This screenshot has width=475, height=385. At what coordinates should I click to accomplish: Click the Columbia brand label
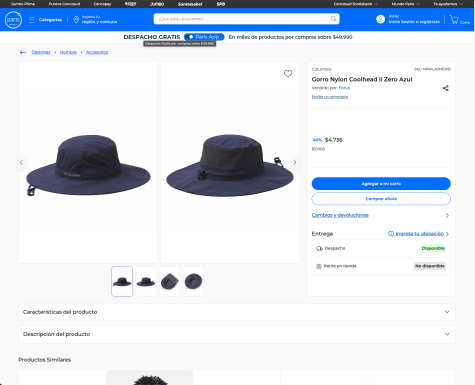pyautogui.click(x=321, y=69)
